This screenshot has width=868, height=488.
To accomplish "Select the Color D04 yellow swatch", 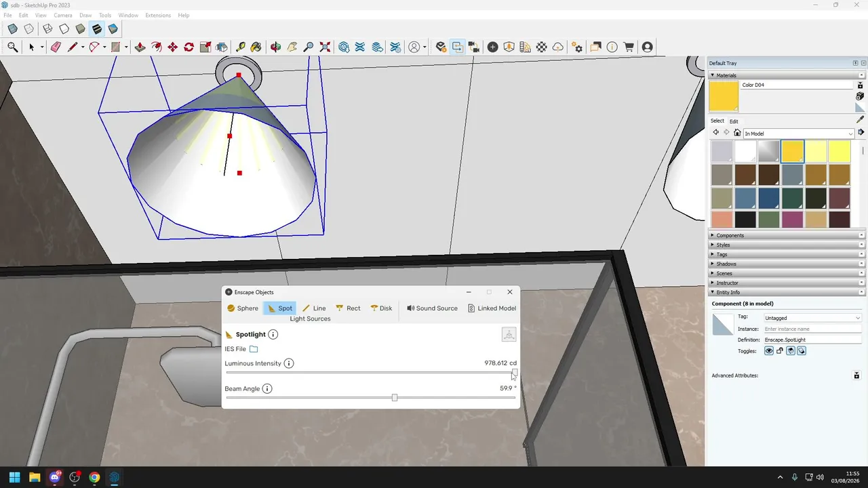I will pyautogui.click(x=792, y=151).
